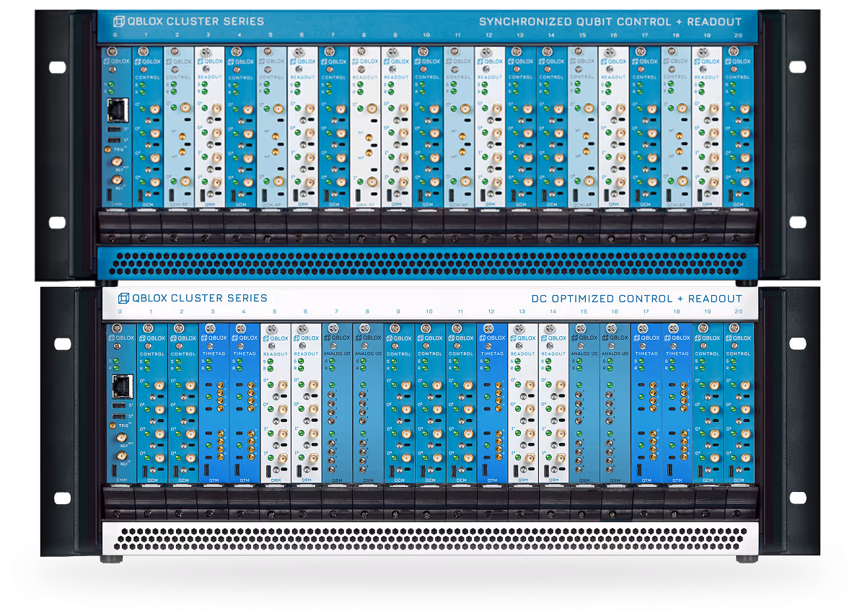Click CONTROL label on blue-header cluster slot 1 module

point(147,77)
